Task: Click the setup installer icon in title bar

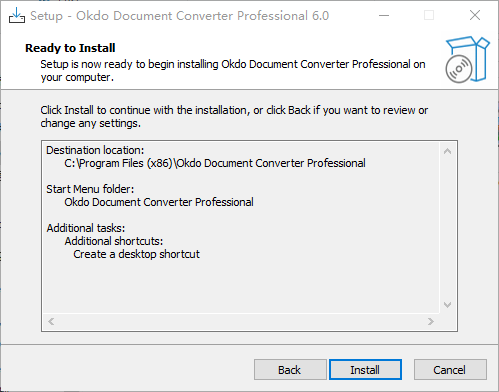Action: (x=17, y=15)
